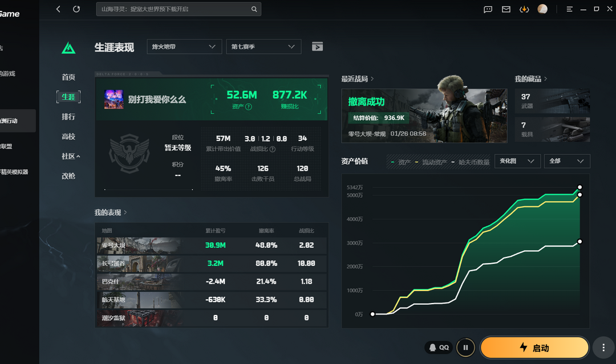Click the search magnifier icon

point(254,9)
